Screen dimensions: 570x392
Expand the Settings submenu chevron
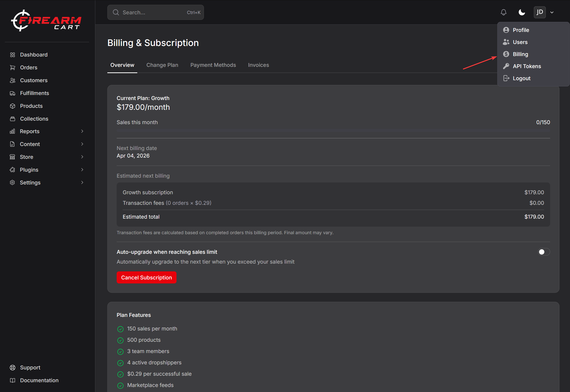click(82, 183)
